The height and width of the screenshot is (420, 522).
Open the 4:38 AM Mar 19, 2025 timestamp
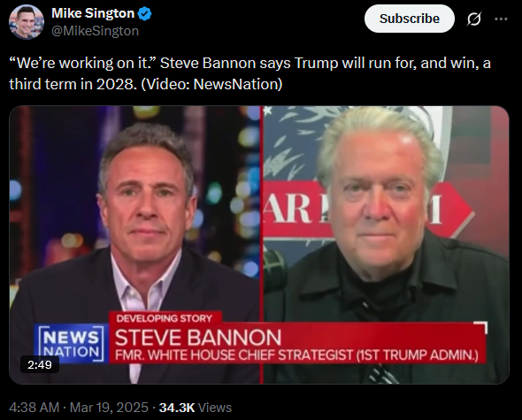coord(79,408)
